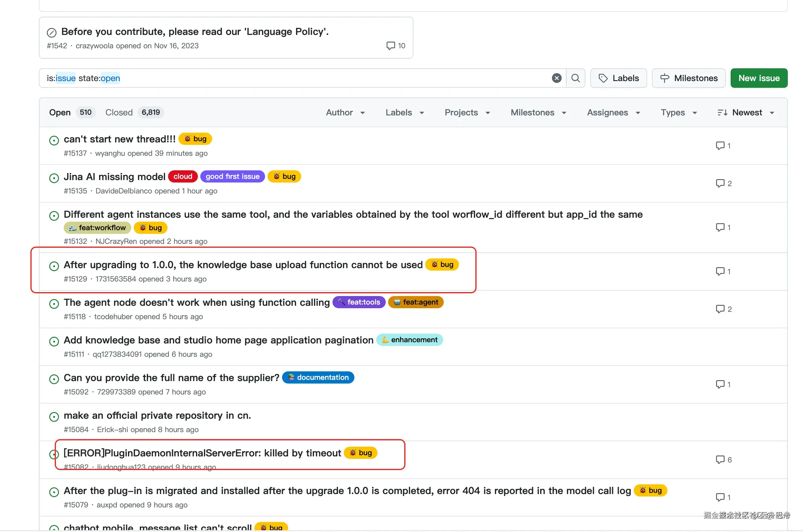Select the Open issues tab
Image resolution: width=803 pixels, height=532 pixels.
pos(60,112)
